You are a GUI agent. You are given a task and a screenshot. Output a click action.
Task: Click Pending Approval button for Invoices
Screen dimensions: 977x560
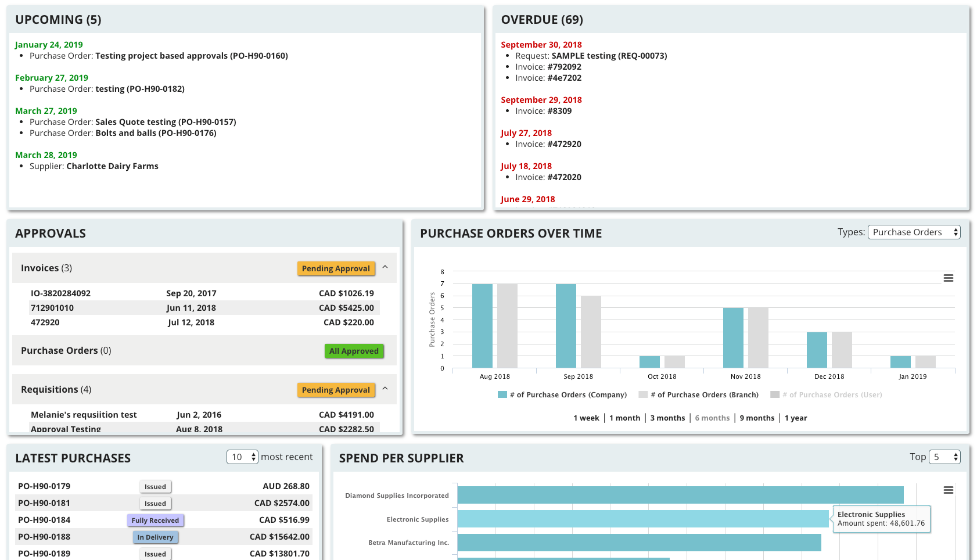coord(336,268)
